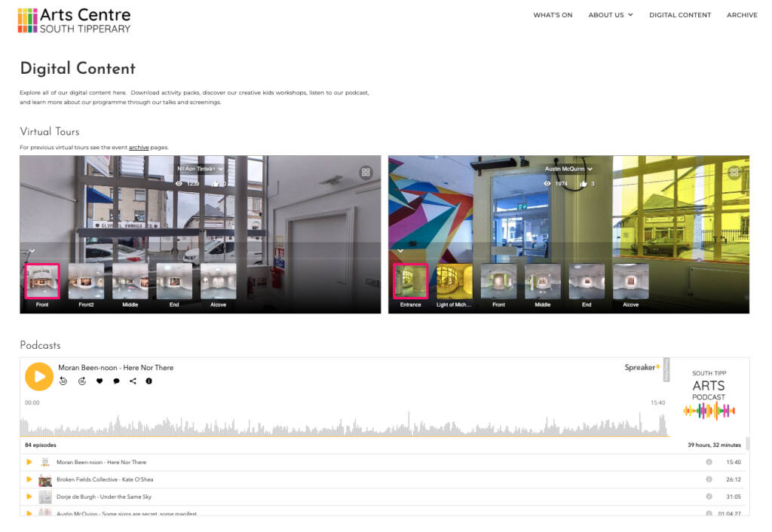Collapse the thumbnail strip in the Níl Aon Tinteán tour

point(32,251)
